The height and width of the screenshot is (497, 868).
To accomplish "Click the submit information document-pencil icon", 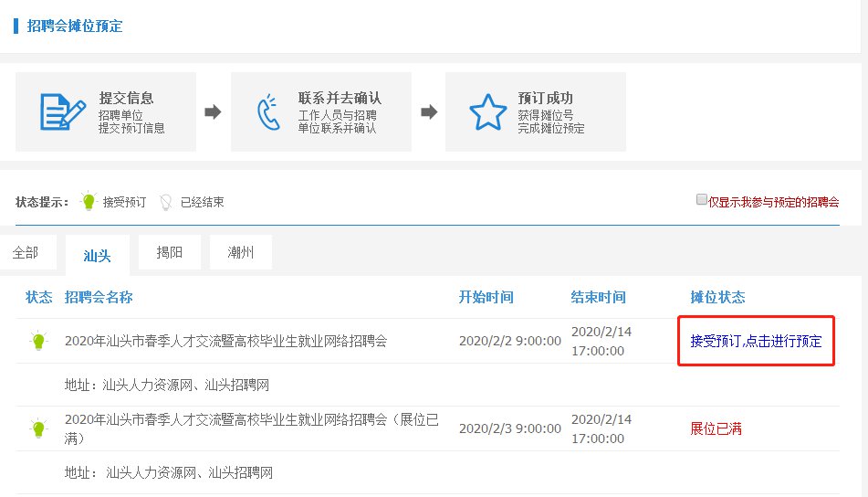I will tap(61, 112).
